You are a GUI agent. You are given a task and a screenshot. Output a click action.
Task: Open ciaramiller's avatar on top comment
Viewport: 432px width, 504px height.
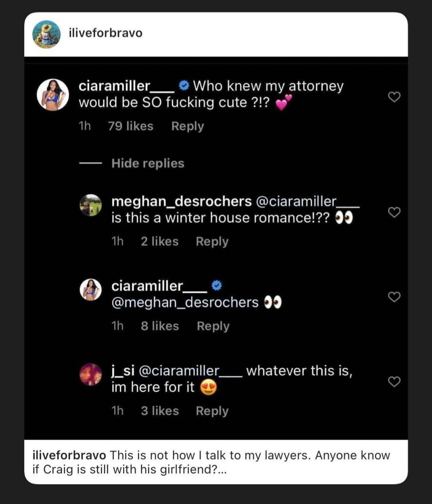click(x=53, y=94)
